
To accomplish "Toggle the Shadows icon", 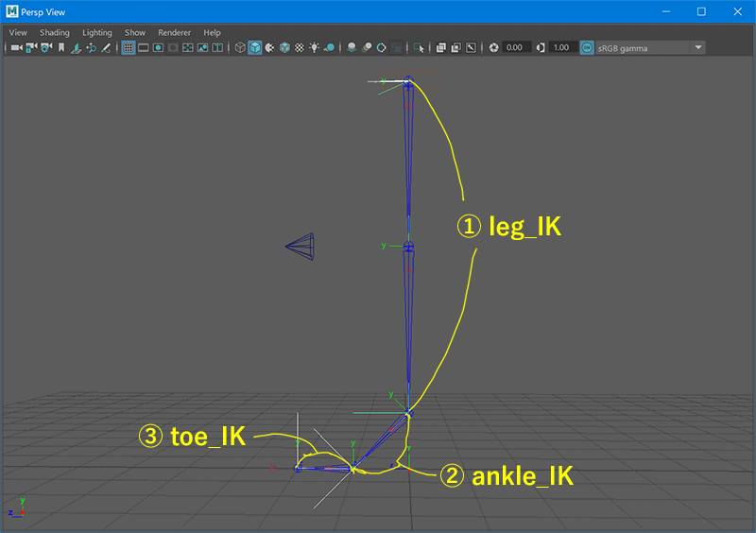I will (330, 48).
